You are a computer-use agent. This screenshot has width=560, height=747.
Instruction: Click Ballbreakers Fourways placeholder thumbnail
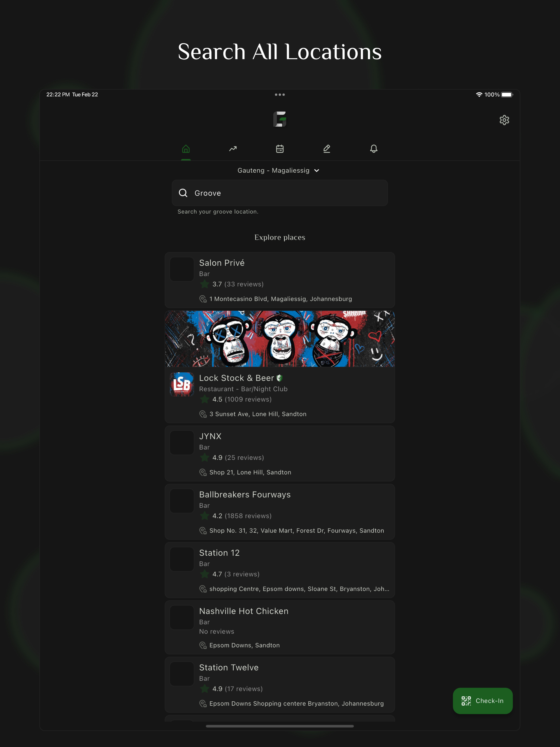point(182,501)
